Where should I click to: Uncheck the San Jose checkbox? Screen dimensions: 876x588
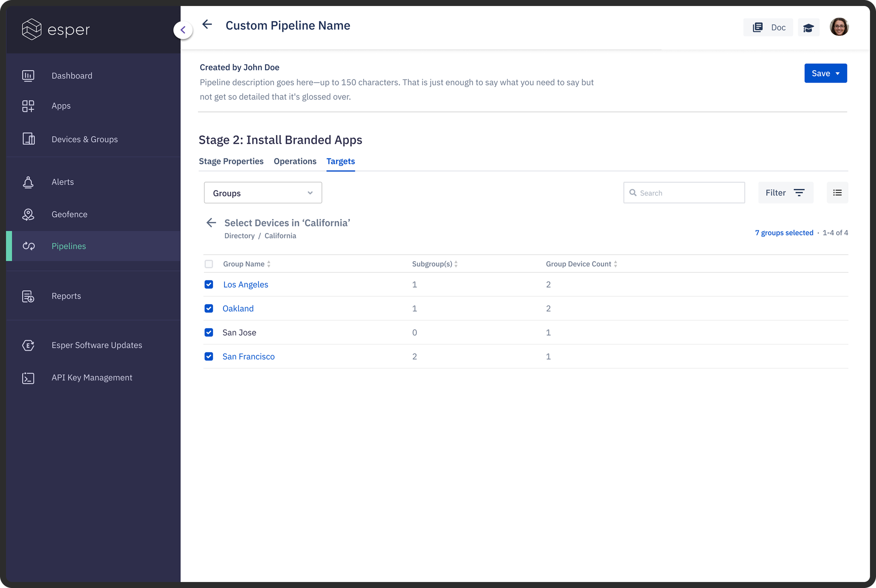tap(209, 333)
